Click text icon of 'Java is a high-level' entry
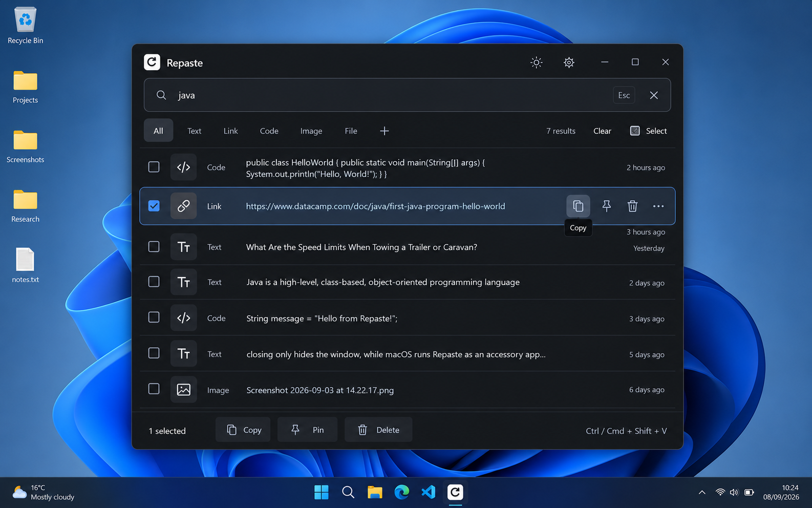The width and height of the screenshot is (812, 508). click(x=183, y=282)
